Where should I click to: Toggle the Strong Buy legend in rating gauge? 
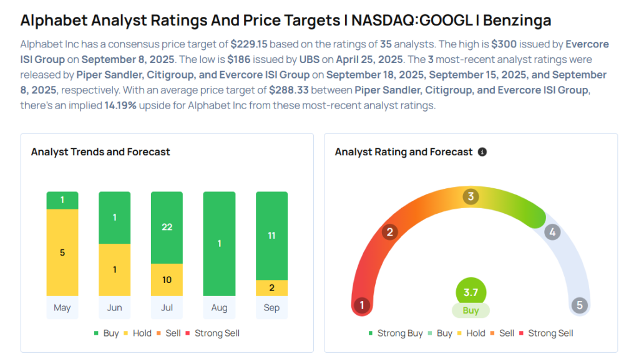[x=395, y=333]
